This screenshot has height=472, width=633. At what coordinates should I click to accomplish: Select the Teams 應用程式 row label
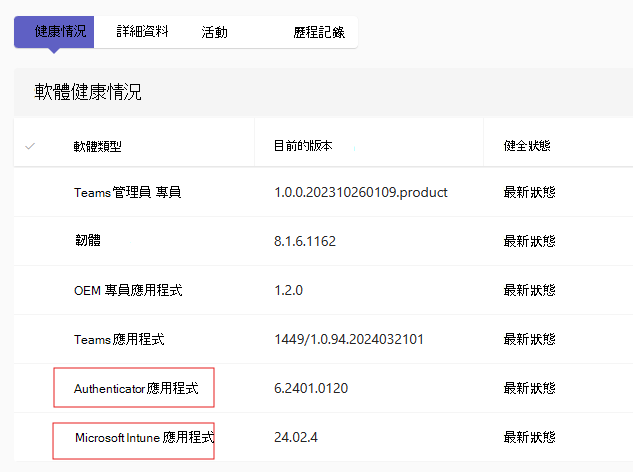click(x=119, y=339)
